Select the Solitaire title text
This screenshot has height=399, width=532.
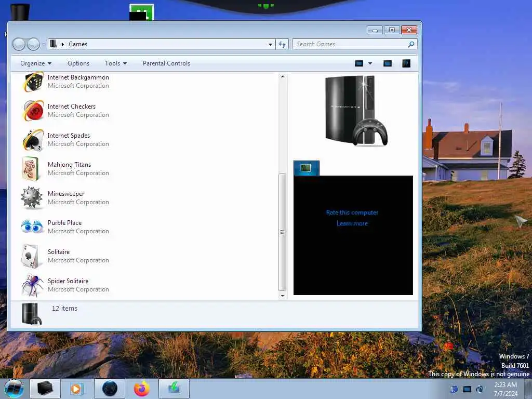tap(59, 252)
